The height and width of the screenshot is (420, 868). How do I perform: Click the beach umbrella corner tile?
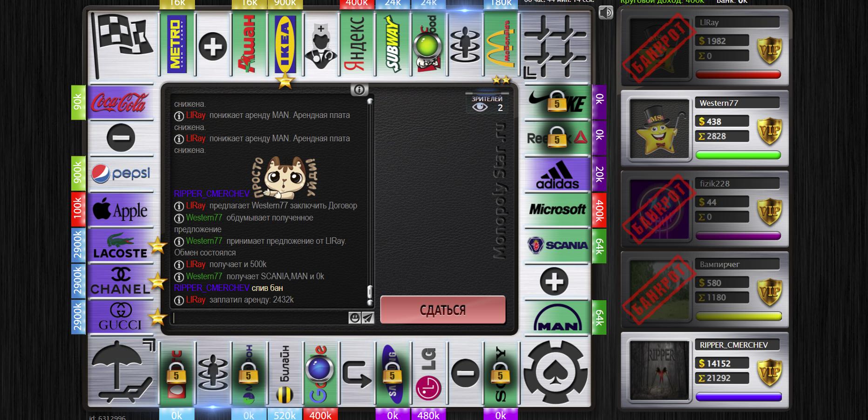coord(122,372)
